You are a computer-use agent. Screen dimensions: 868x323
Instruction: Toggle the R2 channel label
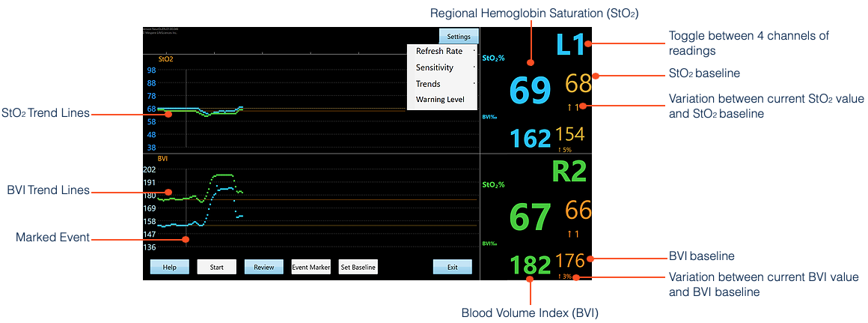(x=571, y=172)
